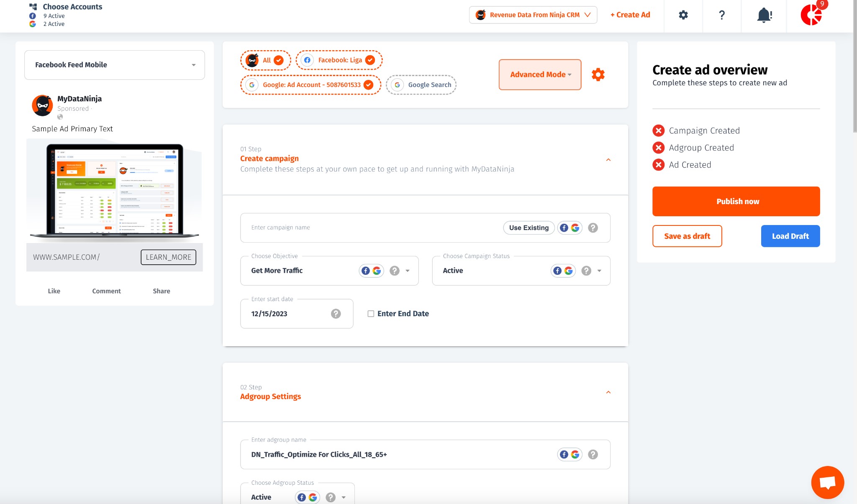Click help icon in start date field
This screenshot has height=504, width=857.
336,314
